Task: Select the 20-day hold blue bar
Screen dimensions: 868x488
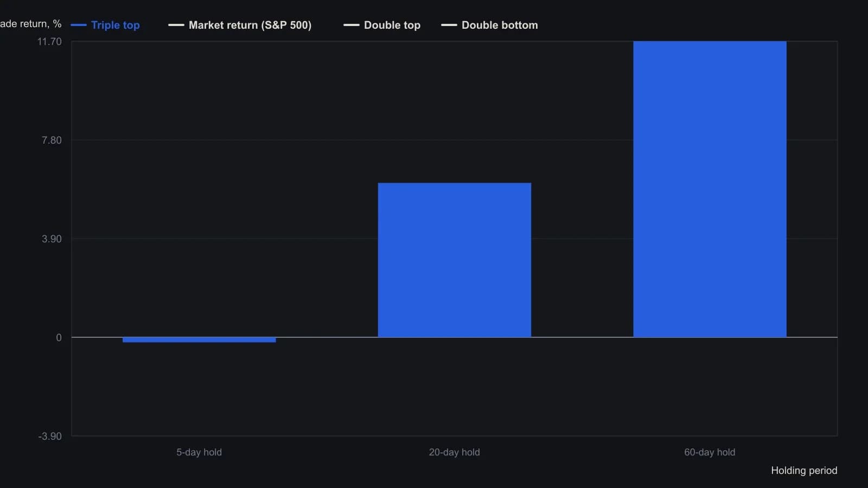Action: click(455, 260)
